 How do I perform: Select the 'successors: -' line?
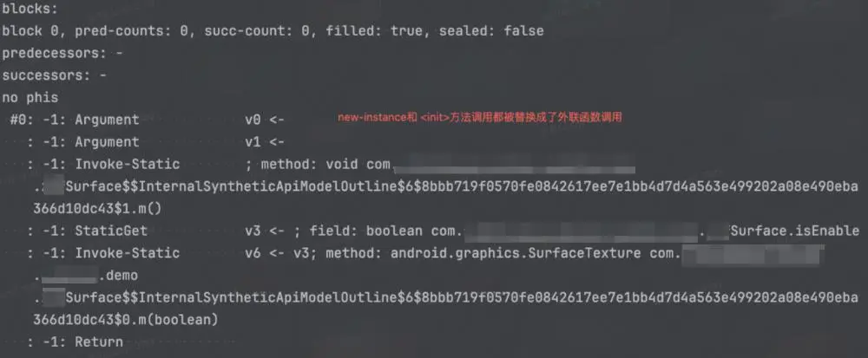[54, 75]
